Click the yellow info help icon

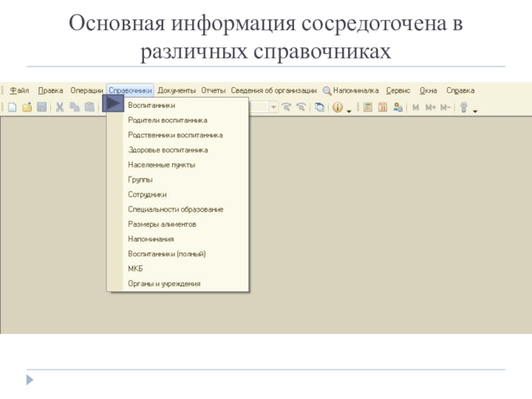[338, 107]
